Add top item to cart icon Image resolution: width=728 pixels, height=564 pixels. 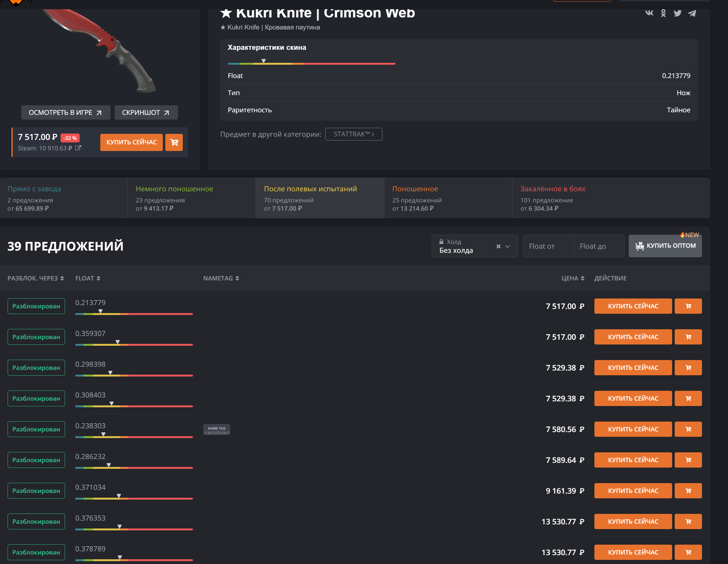tap(174, 142)
